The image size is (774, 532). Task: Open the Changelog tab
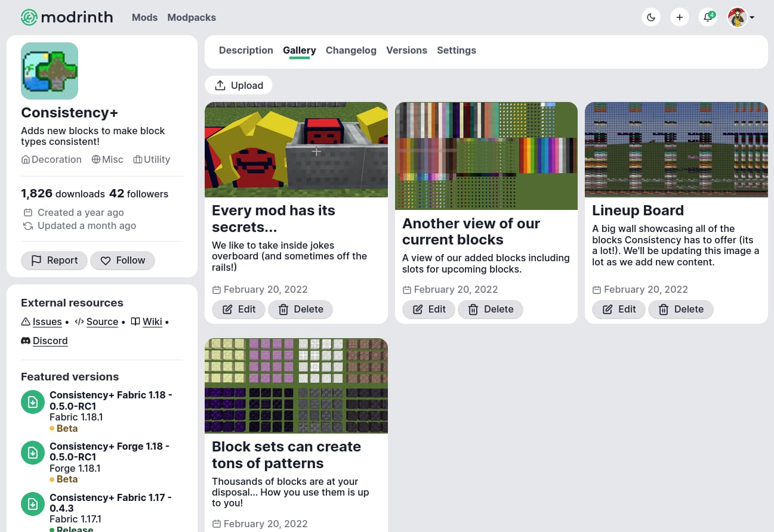[x=351, y=50]
